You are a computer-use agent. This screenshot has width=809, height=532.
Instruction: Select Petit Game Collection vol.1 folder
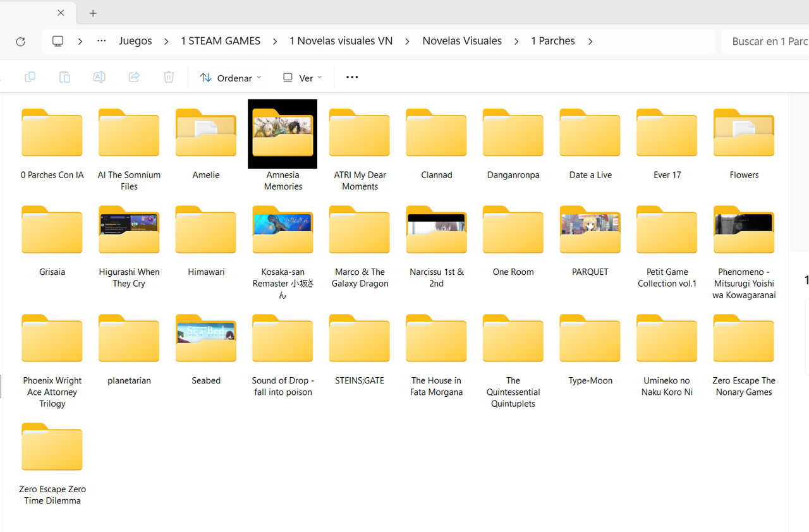667,230
